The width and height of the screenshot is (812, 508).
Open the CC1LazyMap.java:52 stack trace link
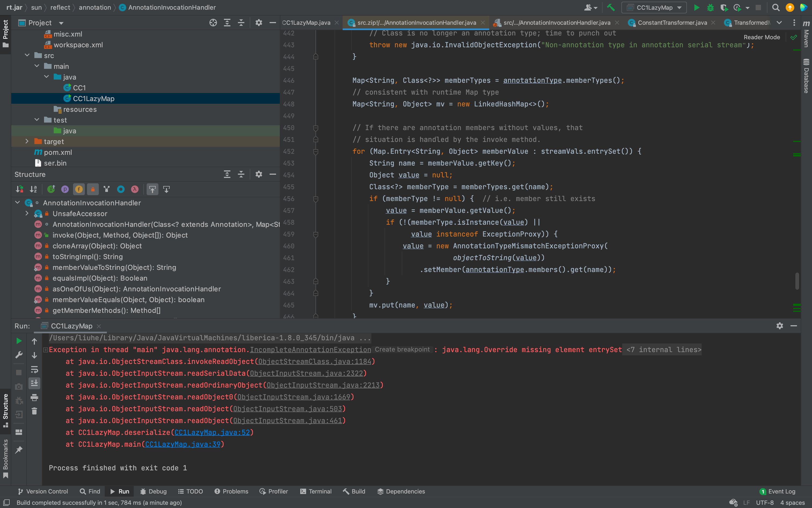pos(212,432)
